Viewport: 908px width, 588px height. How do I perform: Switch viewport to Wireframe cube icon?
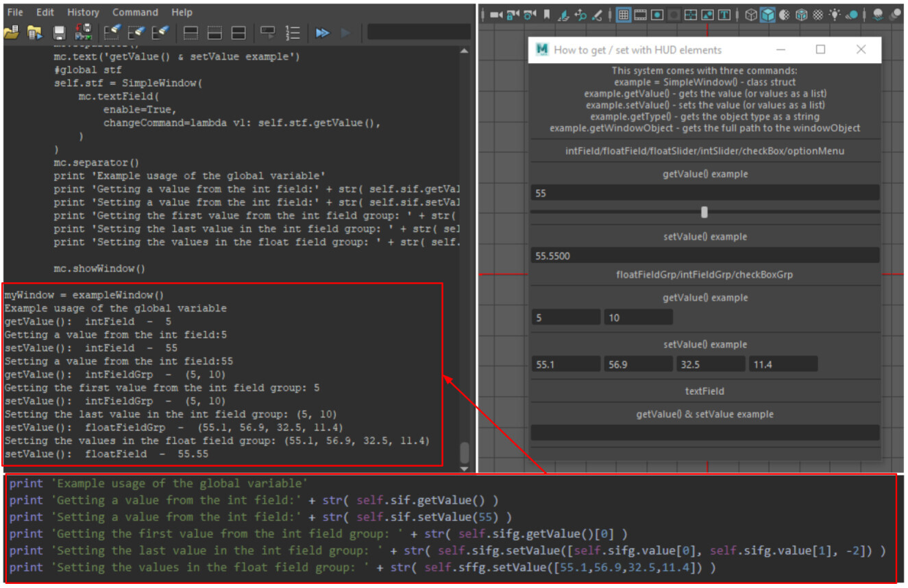pyautogui.click(x=751, y=14)
